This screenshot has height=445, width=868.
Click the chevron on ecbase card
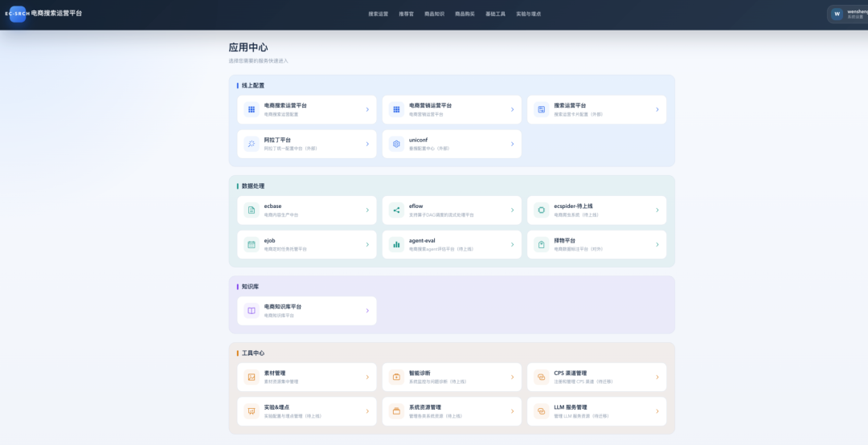tap(367, 210)
